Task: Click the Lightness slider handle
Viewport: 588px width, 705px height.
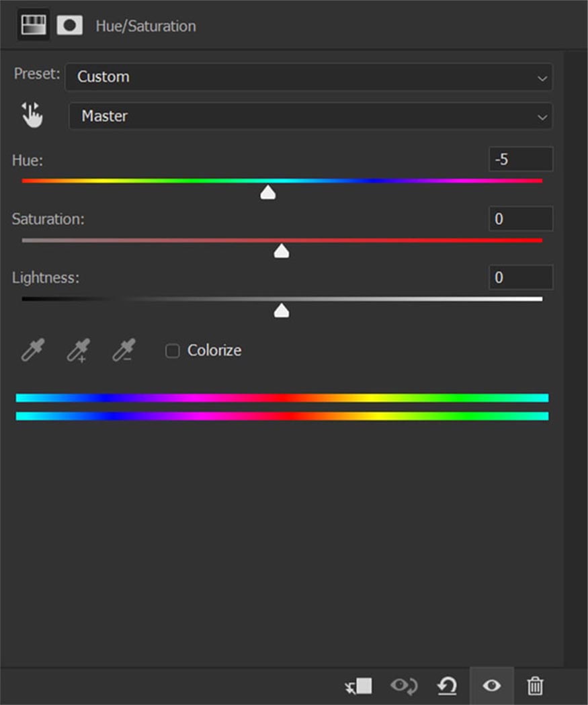Action: (x=282, y=310)
